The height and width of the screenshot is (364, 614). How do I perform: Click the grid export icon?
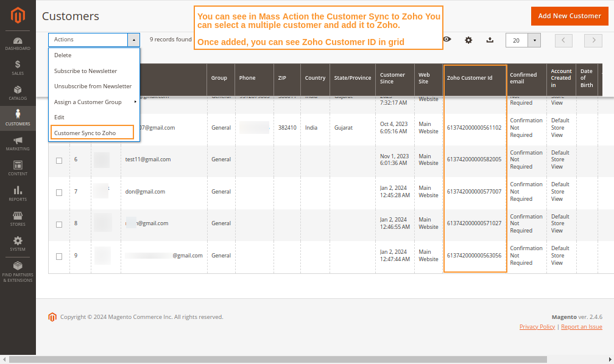[x=490, y=39]
